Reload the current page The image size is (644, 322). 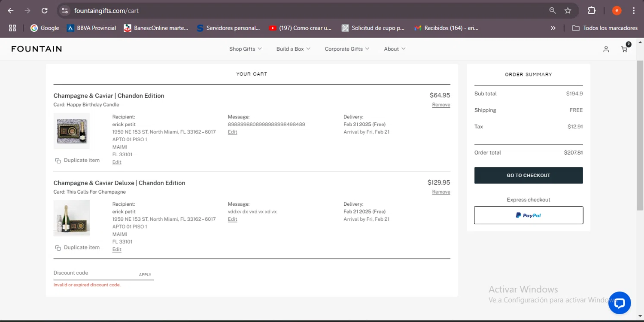click(x=45, y=11)
